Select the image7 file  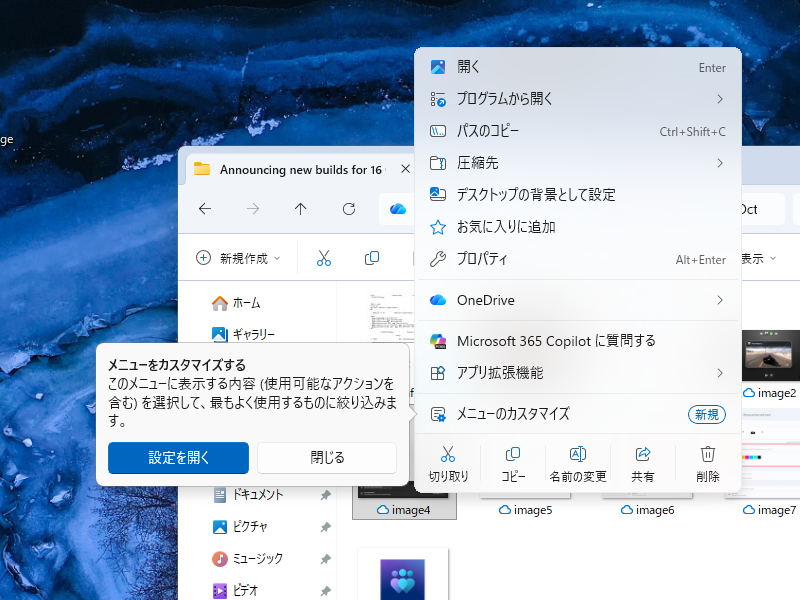pyautogui.click(x=770, y=510)
